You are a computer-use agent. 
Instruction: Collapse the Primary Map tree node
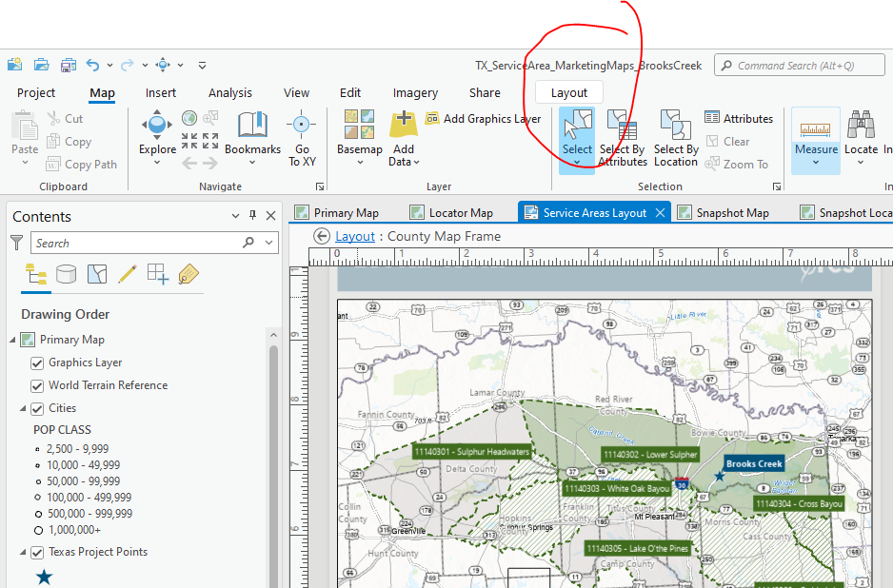(x=13, y=340)
